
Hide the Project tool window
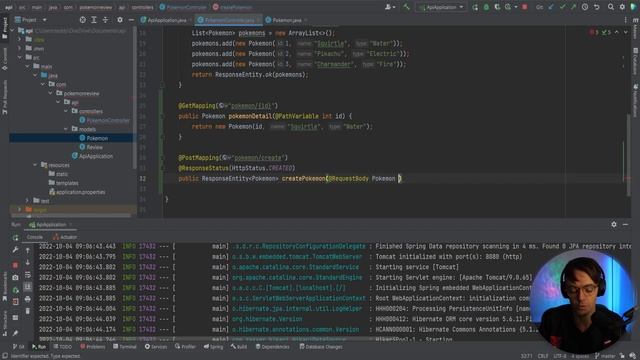coord(131,20)
